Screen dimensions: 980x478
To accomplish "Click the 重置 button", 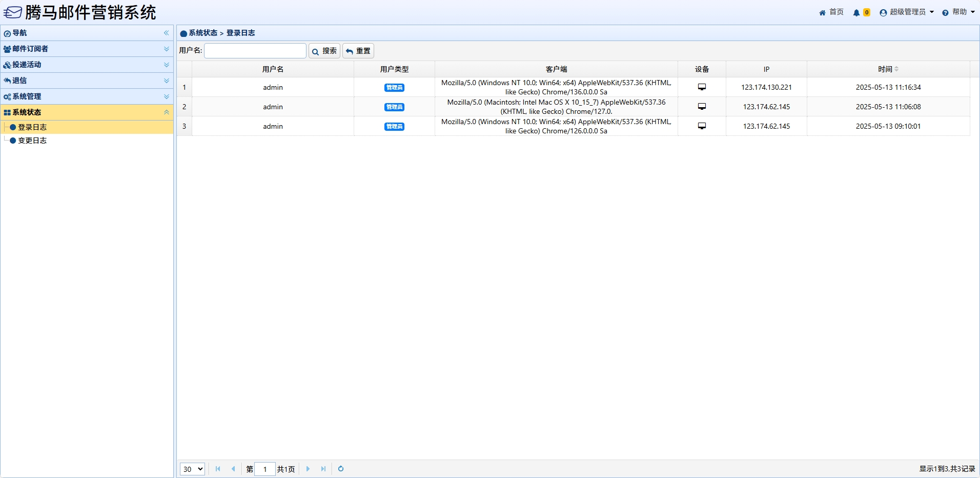I will click(358, 51).
